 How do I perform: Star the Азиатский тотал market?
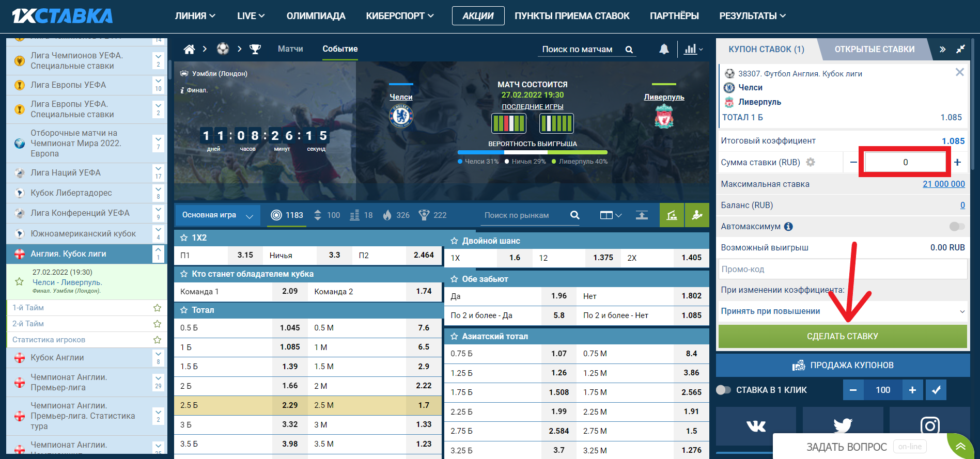pos(454,336)
